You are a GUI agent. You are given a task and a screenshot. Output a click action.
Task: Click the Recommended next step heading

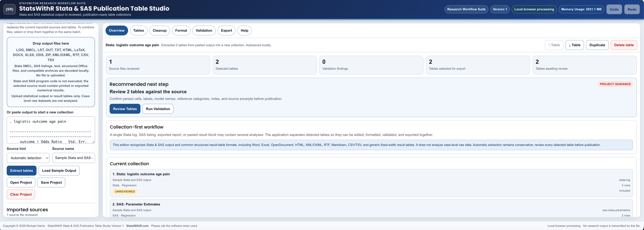coord(139,84)
